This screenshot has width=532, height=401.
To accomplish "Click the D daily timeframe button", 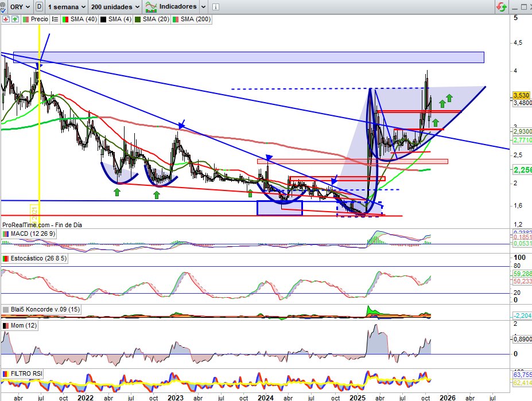I will [x=40, y=6].
